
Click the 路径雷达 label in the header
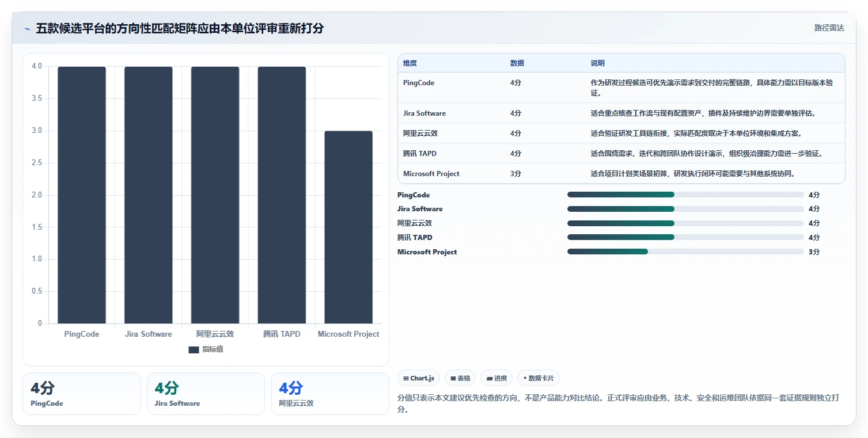(829, 28)
